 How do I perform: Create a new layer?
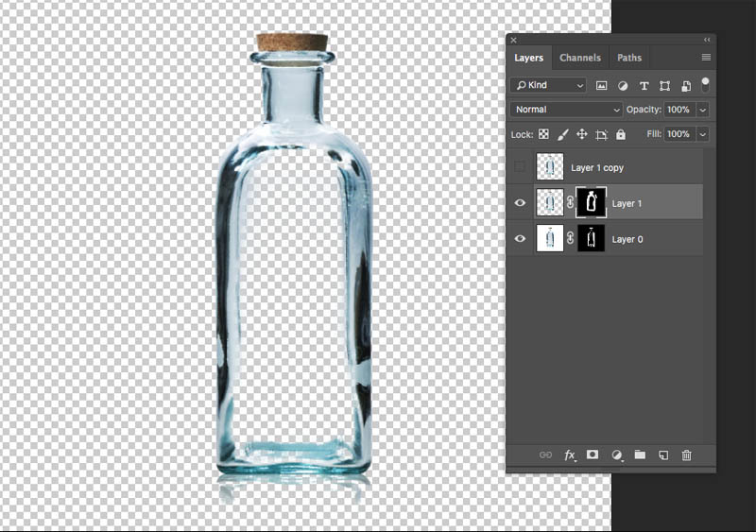tap(663, 455)
